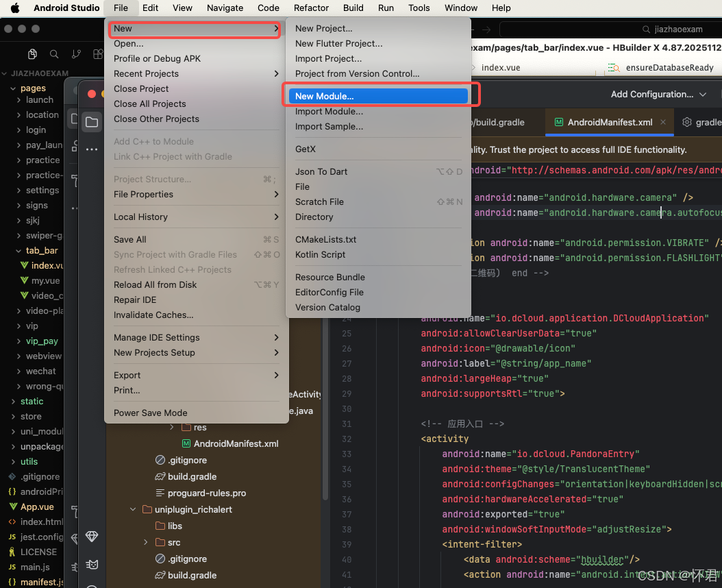Expand the pages folder in HBuilder
722x588 pixels.
click(x=13, y=88)
